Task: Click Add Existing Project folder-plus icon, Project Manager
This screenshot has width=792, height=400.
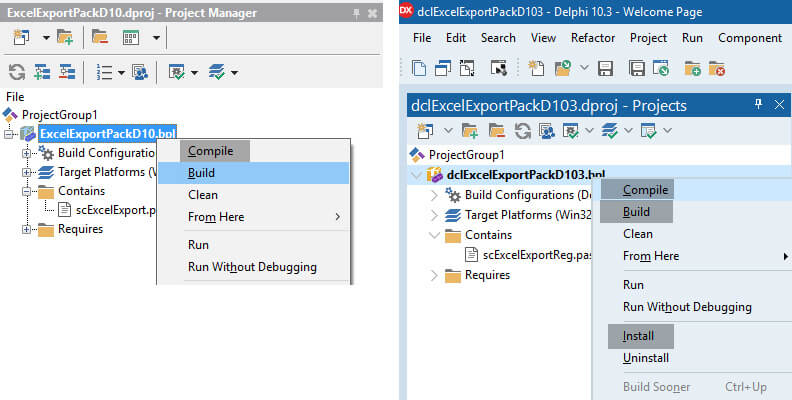Action: [x=65, y=37]
